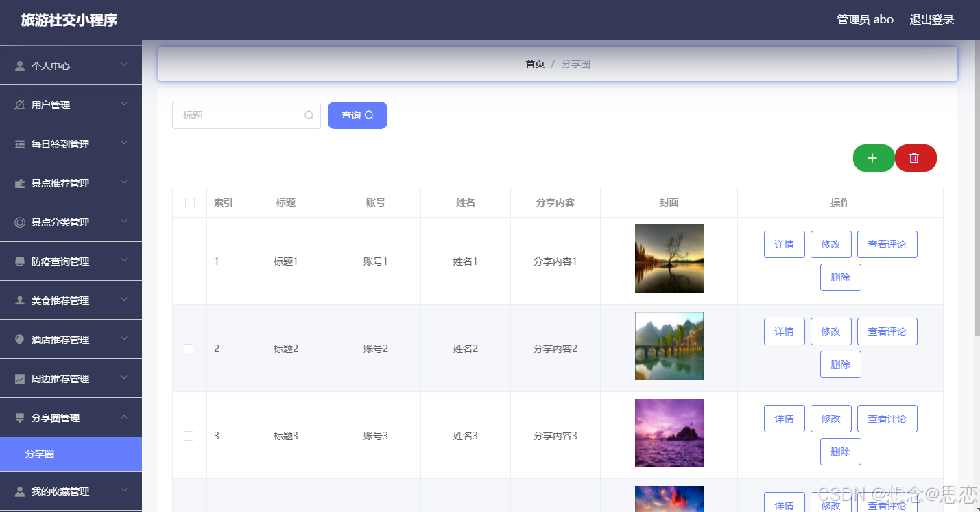
Task: Click the person icon beside 个人中心
Action: (20, 66)
